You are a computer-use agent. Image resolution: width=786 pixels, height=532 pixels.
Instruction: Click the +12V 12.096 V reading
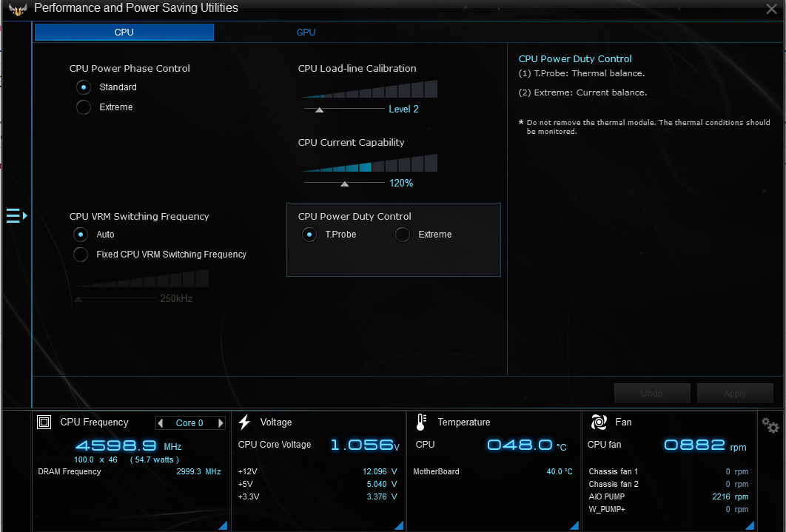tap(380, 471)
